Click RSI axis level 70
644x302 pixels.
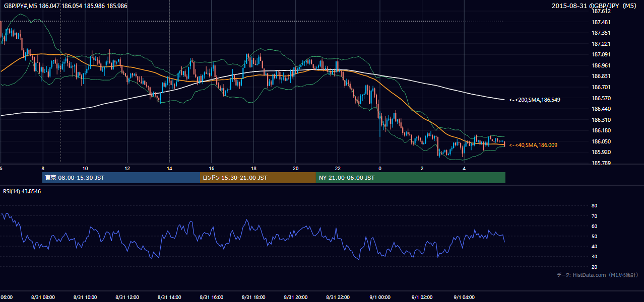(x=594, y=216)
